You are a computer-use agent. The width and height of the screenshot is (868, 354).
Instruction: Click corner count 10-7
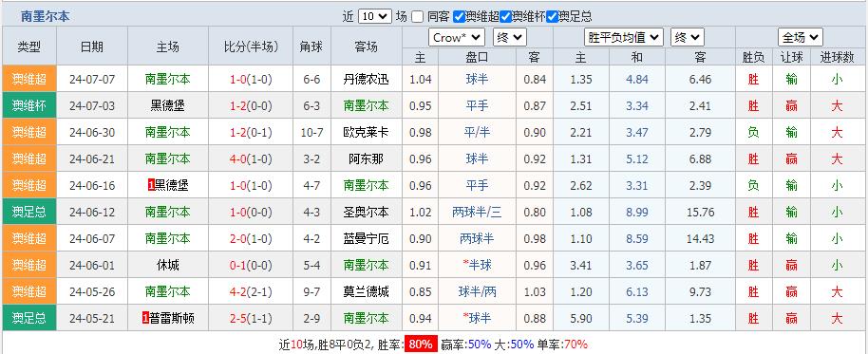pyautogui.click(x=311, y=132)
